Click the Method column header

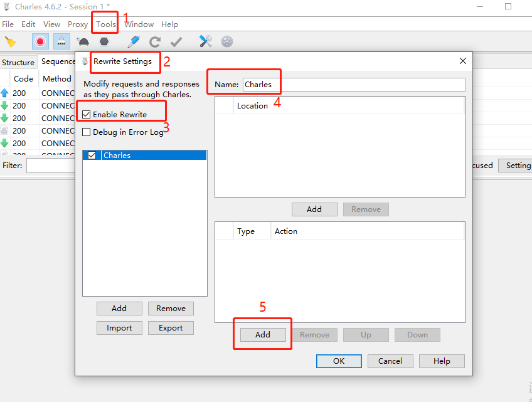(57, 78)
